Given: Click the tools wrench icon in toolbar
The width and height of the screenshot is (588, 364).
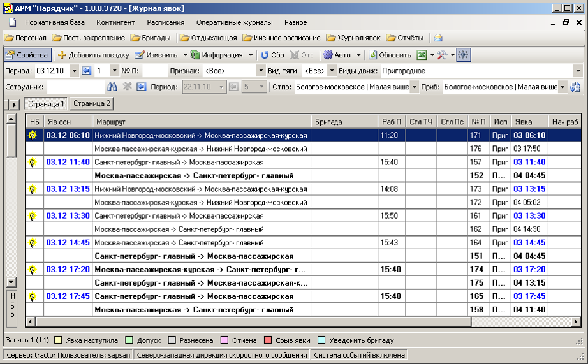Looking at the screenshot, I should (x=441, y=55).
